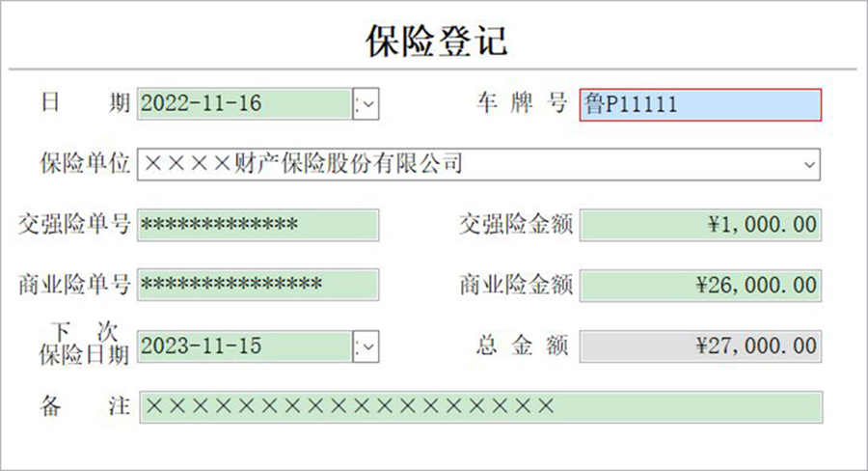Open the 下次保险日期 date picker dropdown arrow
This screenshot has width=868, height=471.
(366, 346)
